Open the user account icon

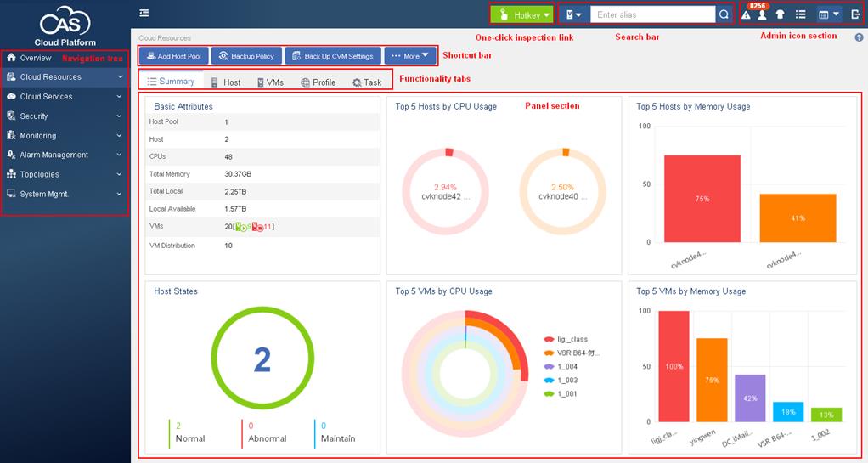[763, 15]
